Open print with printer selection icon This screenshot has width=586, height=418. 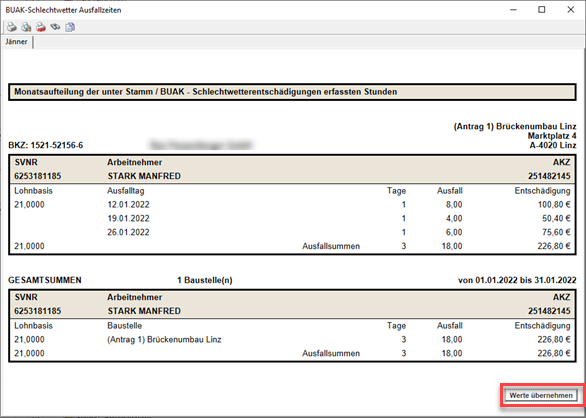point(26,27)
